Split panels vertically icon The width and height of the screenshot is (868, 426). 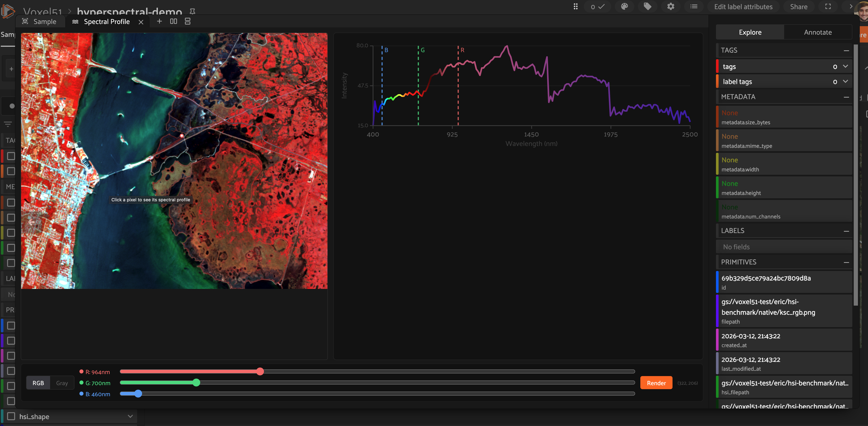[188, 22]
